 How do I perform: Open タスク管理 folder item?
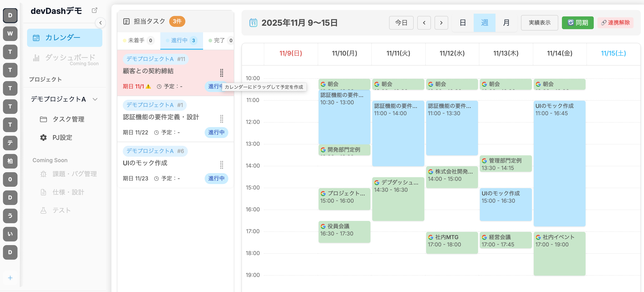(68, 119)
